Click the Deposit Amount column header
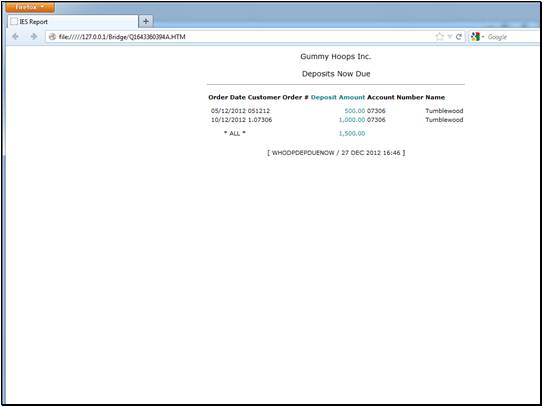The height and width of the screenshot is (406, 542). click(338, 97)
